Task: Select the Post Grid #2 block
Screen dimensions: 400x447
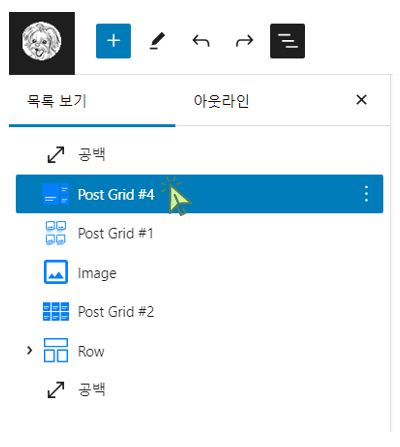Action: pyautogui.click(x=199, y=311)
